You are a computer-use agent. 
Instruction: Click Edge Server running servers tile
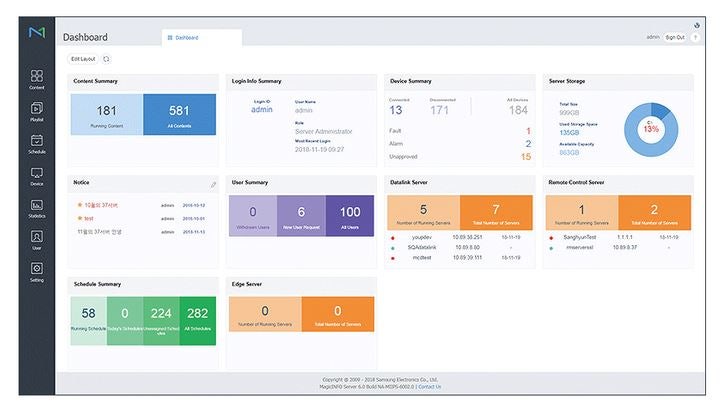265,314
